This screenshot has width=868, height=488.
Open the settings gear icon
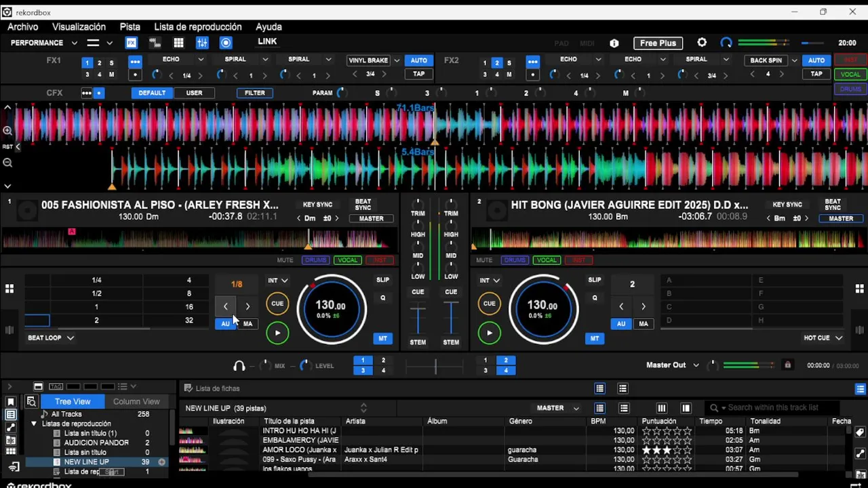(x=702, y=43)
